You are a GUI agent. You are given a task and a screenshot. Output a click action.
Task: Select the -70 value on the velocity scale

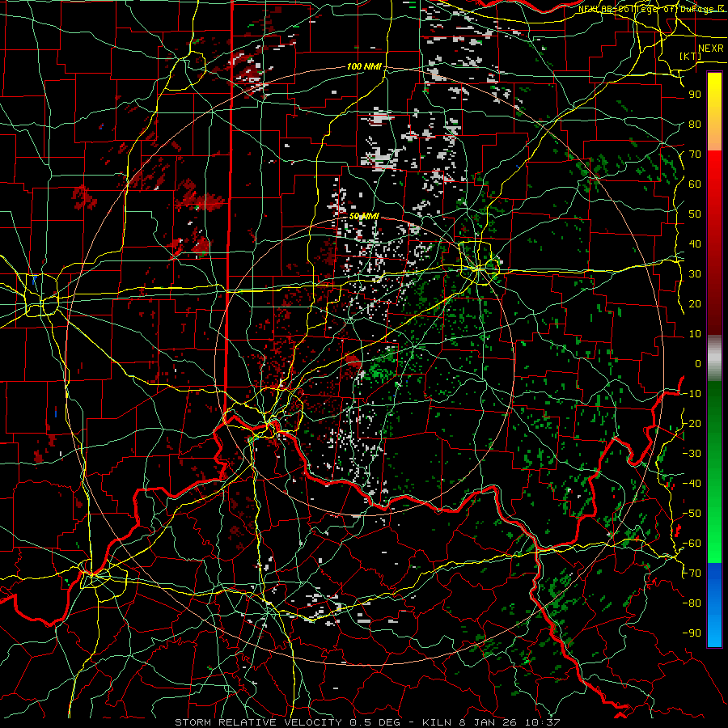click(692, 574)
